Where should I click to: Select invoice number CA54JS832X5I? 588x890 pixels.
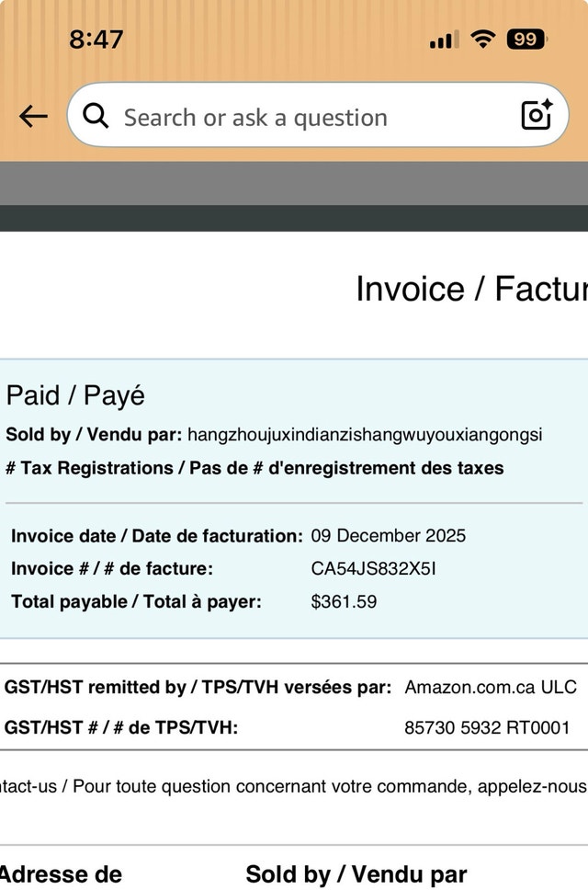coord(373,569)
